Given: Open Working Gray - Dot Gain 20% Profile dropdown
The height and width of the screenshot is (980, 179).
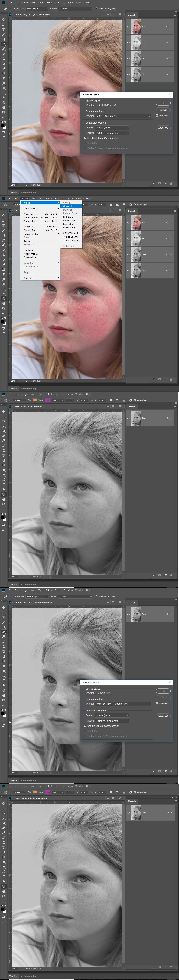Looking at the screenshot, I should click(123, 704).
